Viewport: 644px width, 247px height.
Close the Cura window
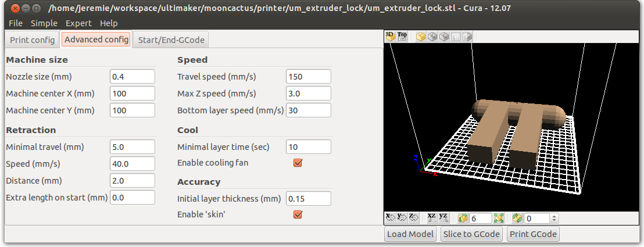15,8
